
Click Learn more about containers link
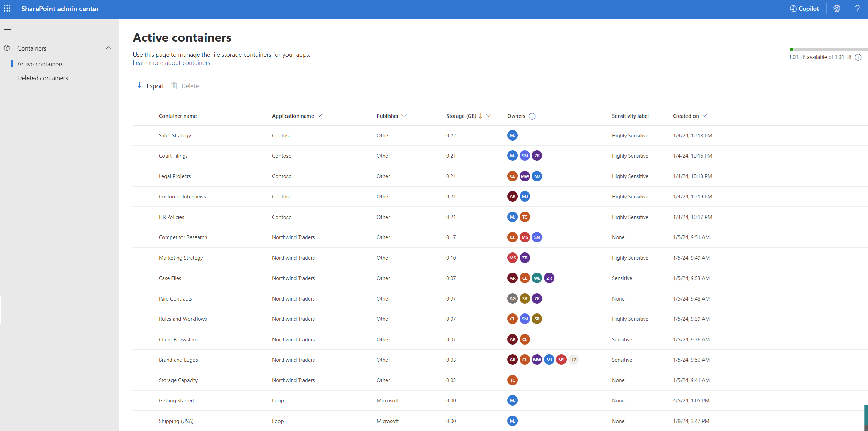point(171,62)
